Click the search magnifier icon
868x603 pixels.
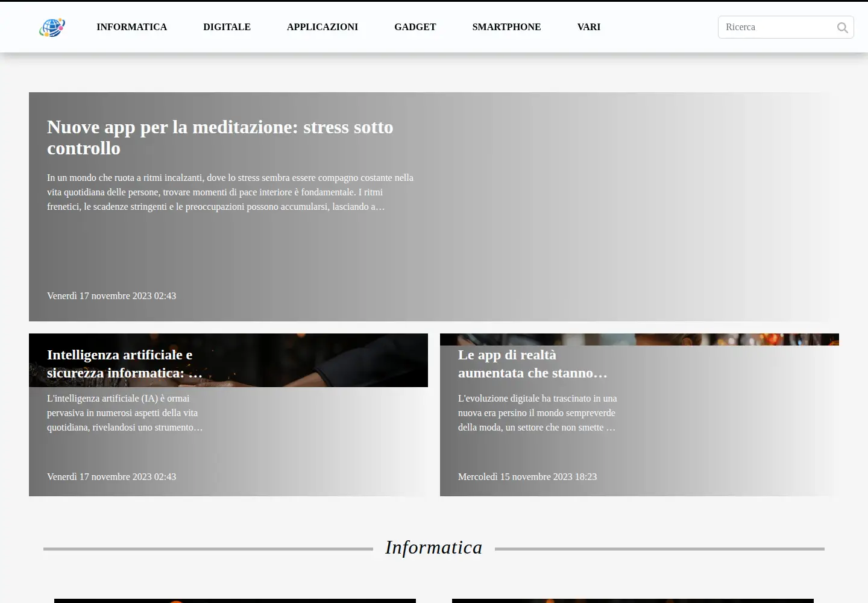click(842, 28)
